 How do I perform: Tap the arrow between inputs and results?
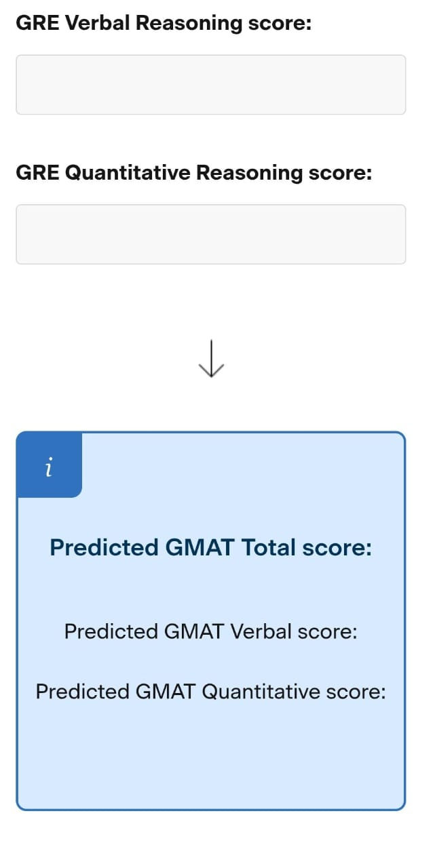click(211, 359)
